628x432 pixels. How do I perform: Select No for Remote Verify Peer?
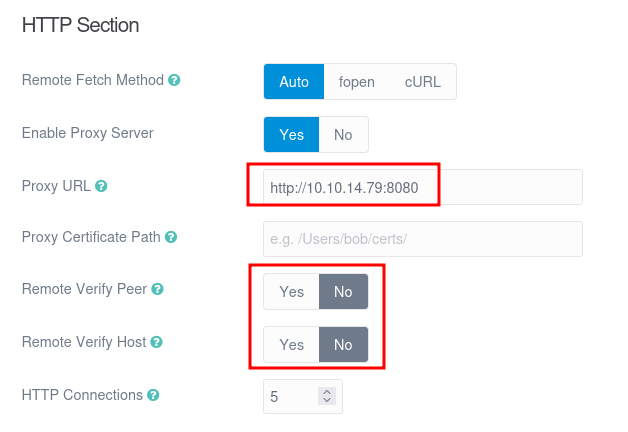pyautogui.click(x=343, y=292)
